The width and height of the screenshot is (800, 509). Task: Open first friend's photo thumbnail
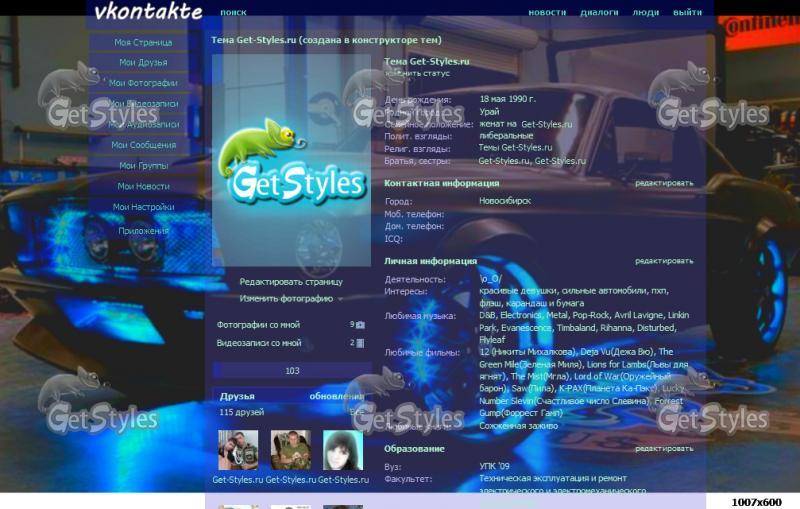(238, 450)
